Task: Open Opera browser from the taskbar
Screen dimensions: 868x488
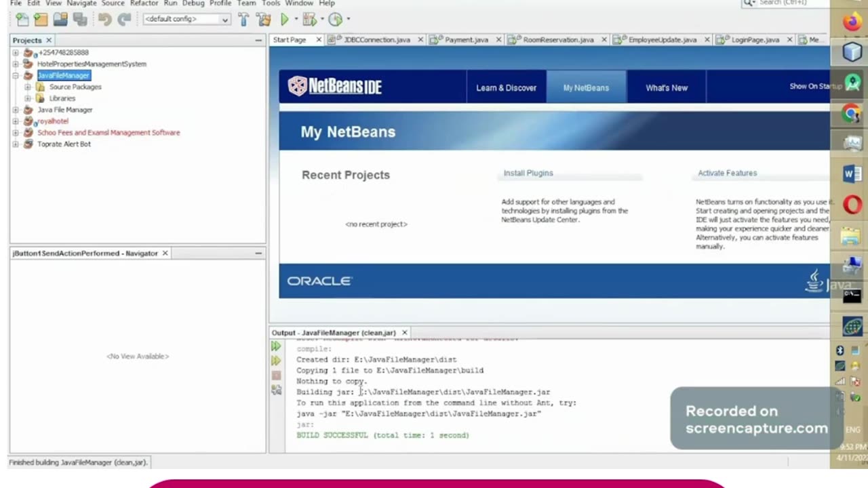Action: tap(852, 205)
